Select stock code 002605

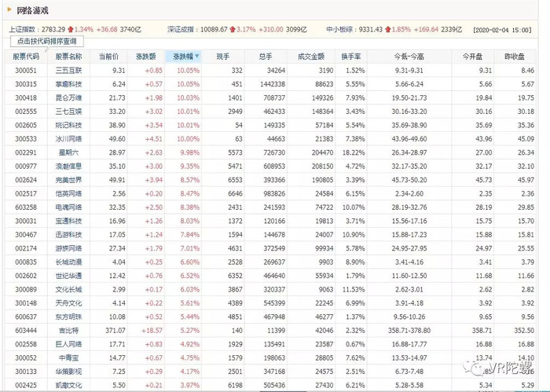tap(26, 125)
